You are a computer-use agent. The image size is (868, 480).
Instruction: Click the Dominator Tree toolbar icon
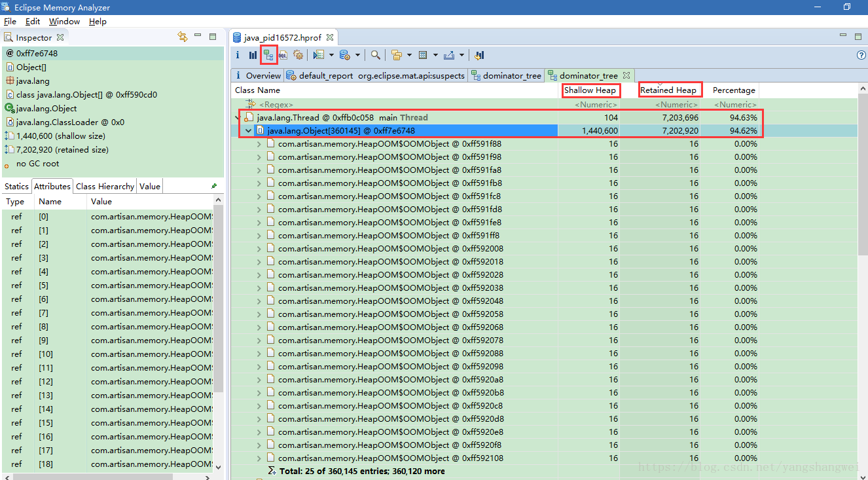coord(268,56)
